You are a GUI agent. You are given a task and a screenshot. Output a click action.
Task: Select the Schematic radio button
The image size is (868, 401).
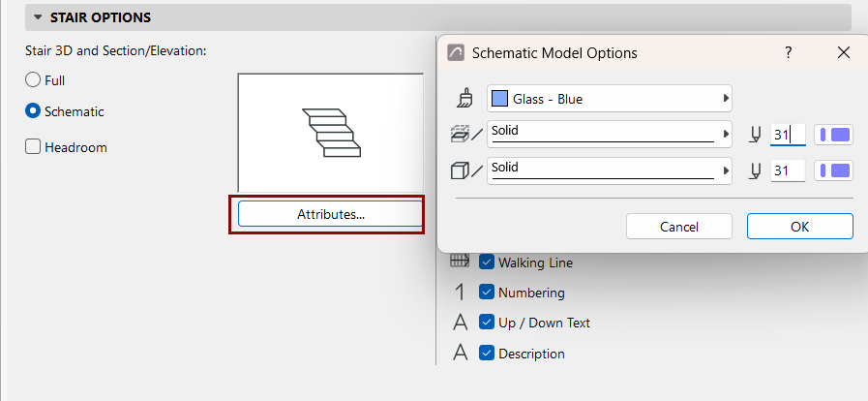[x=33, y=111]
